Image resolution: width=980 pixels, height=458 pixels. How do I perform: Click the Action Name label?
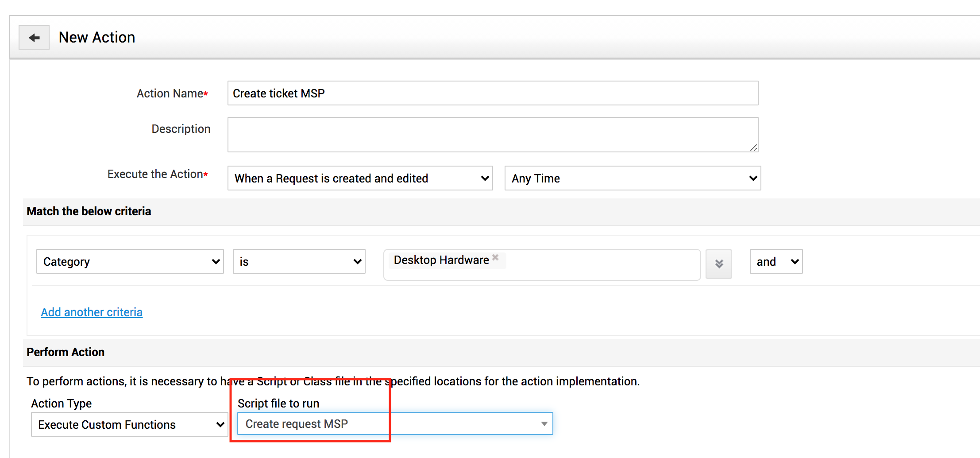[170, 94]
